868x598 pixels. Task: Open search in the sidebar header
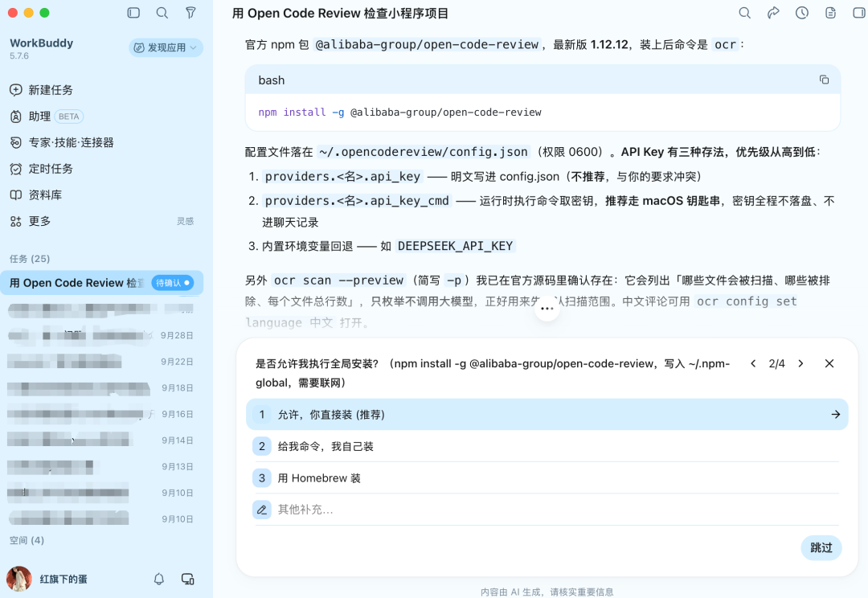point(162,13)
